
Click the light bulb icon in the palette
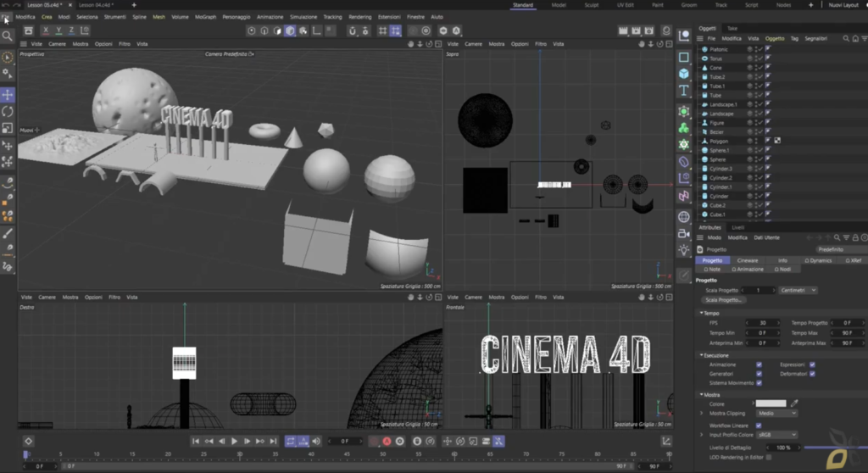coord(684,250)
